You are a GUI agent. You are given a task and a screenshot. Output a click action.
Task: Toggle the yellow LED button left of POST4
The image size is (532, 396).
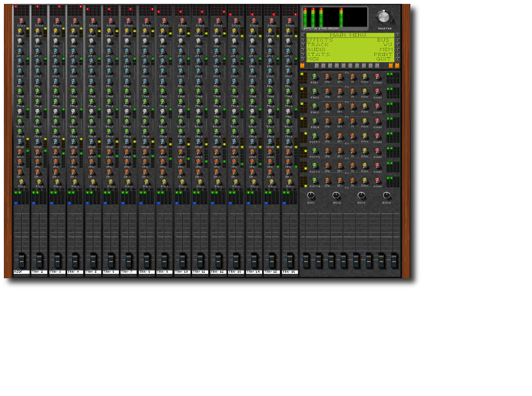point(305,186)
